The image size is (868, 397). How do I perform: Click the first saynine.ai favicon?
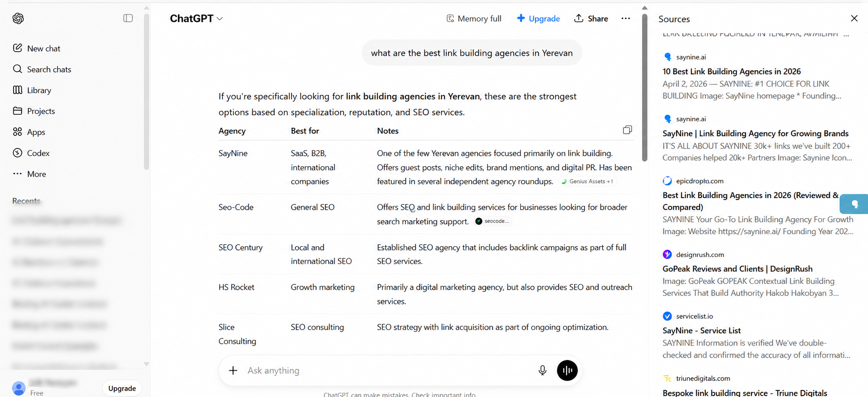pos(668,57)
